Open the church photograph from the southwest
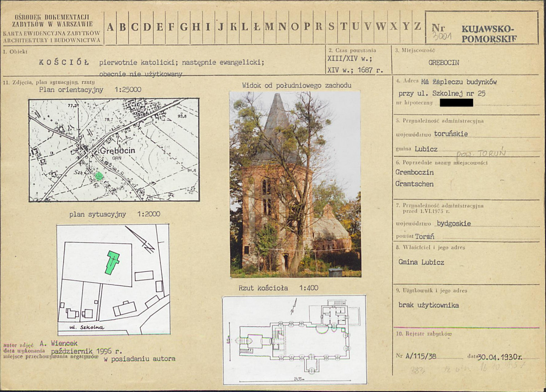The height and width of the screenshot is (392, 546). pos(295,184)
